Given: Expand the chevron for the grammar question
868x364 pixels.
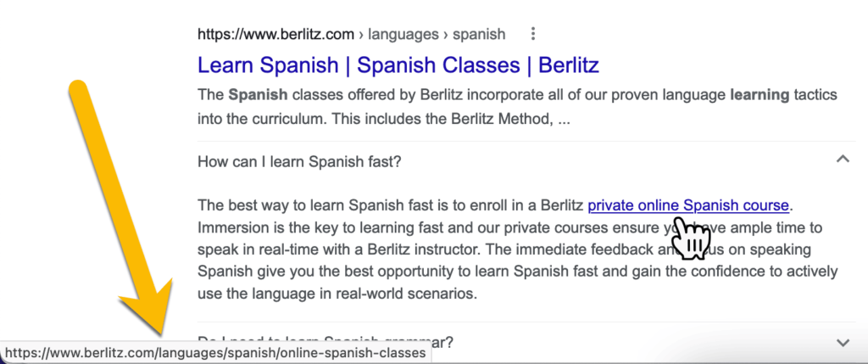Looking at the screenshot, I should click(843, 343).
